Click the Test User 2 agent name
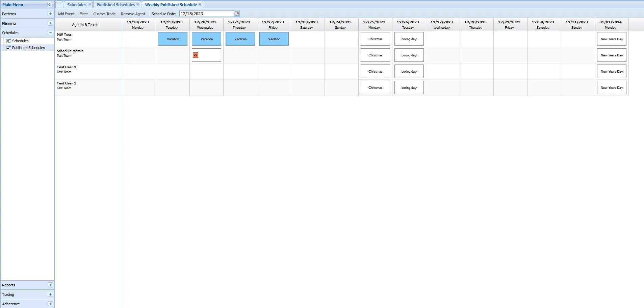 [66, 67]
